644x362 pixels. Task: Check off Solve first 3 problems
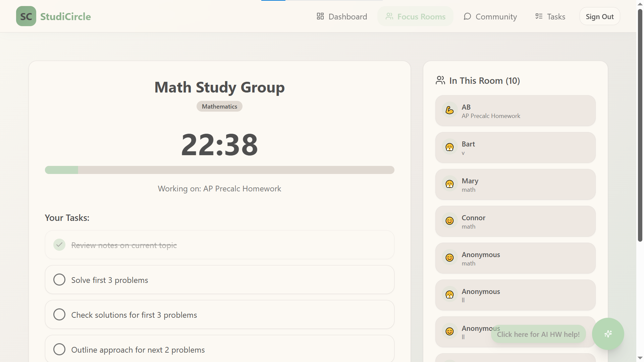click(59, 280)
